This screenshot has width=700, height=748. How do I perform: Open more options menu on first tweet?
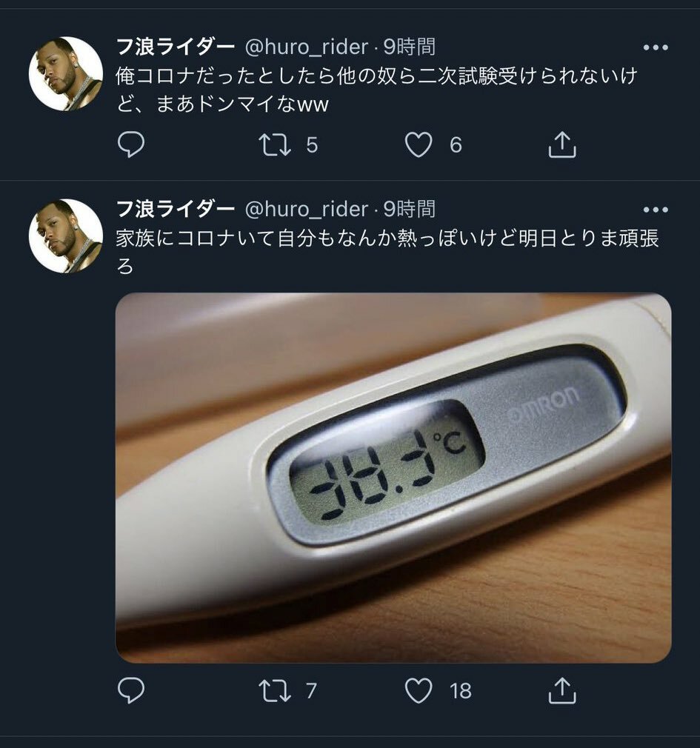pyautogui.click(x=656, y=47)
